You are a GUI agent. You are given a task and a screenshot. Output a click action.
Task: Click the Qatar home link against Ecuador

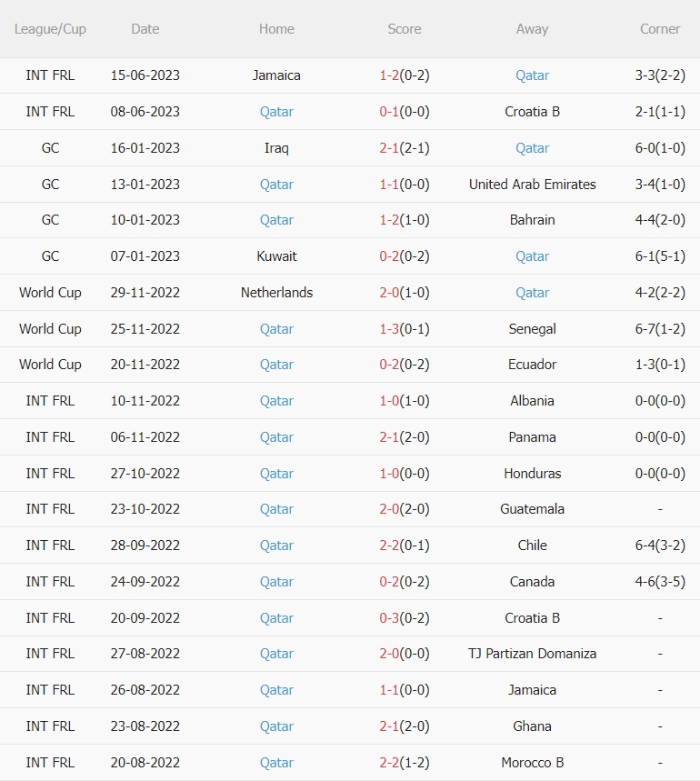(276, 365)
